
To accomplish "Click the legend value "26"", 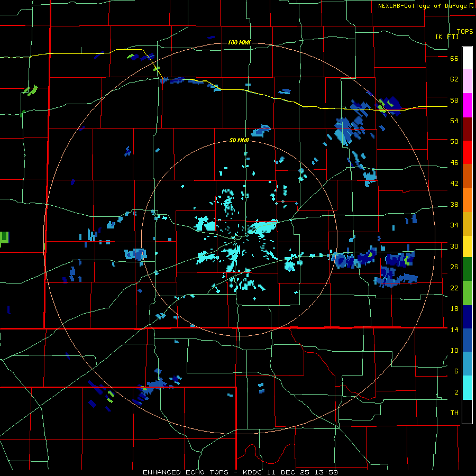I will point(454,267).
